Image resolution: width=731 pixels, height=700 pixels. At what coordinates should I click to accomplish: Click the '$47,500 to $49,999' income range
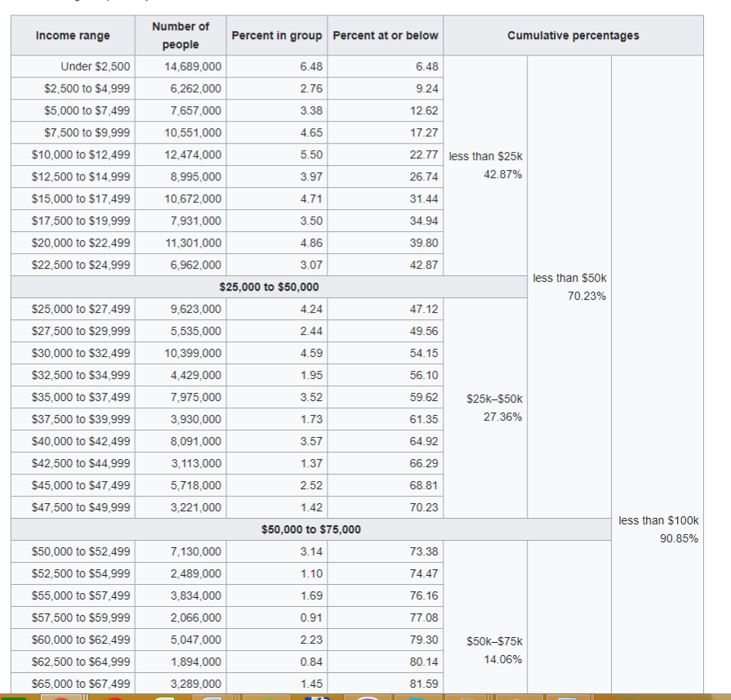[x=81, y=507]
